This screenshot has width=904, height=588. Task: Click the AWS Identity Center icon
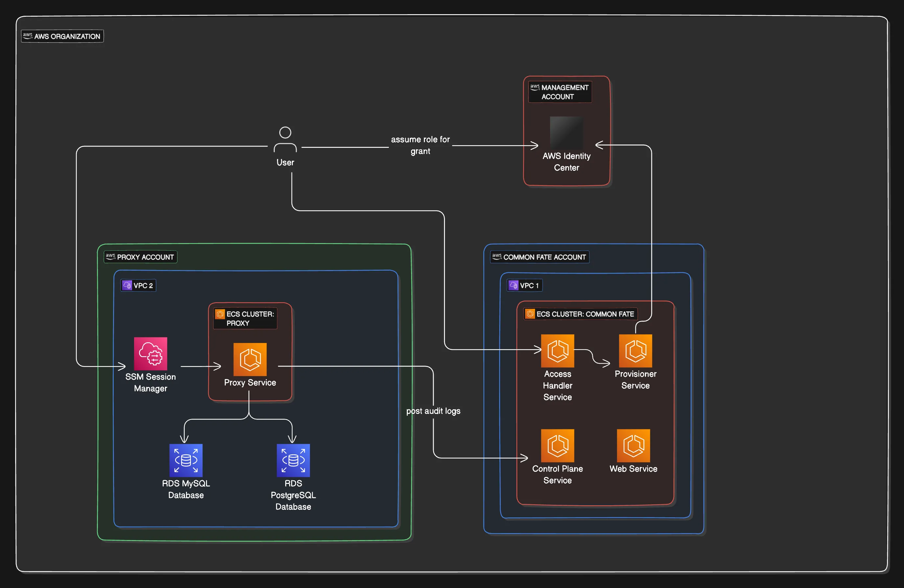coord(566,133)
